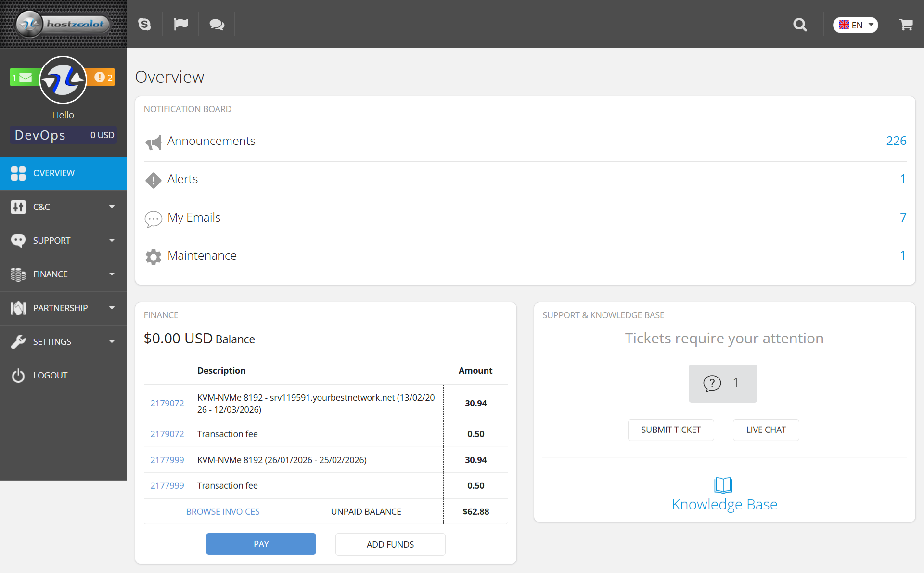Click the Logout power icon
Screen dimensions: 924x574
tap(18, 376)
